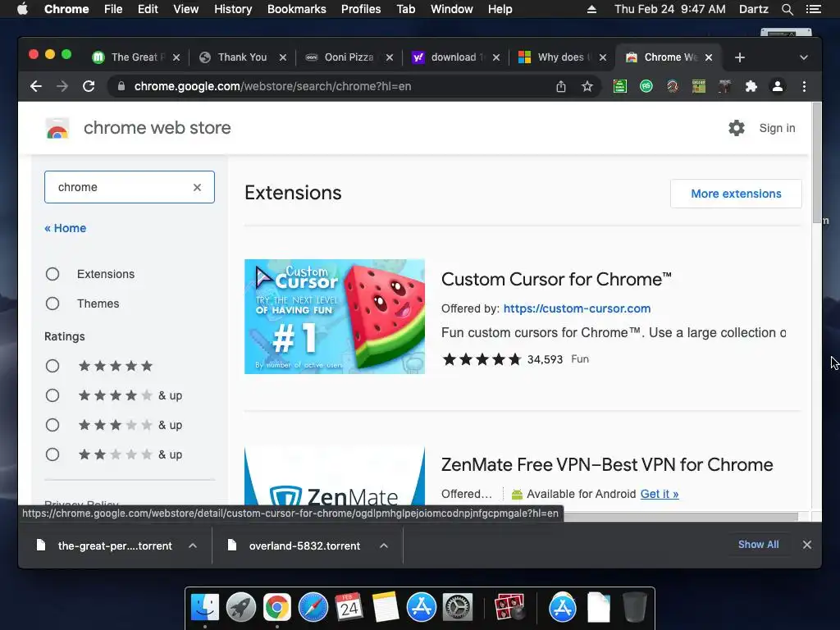Click the page vertical scrollbar thumb
The width and height of the screenshot is (840, 630).
pyautogui.click(x=816, y=162)
